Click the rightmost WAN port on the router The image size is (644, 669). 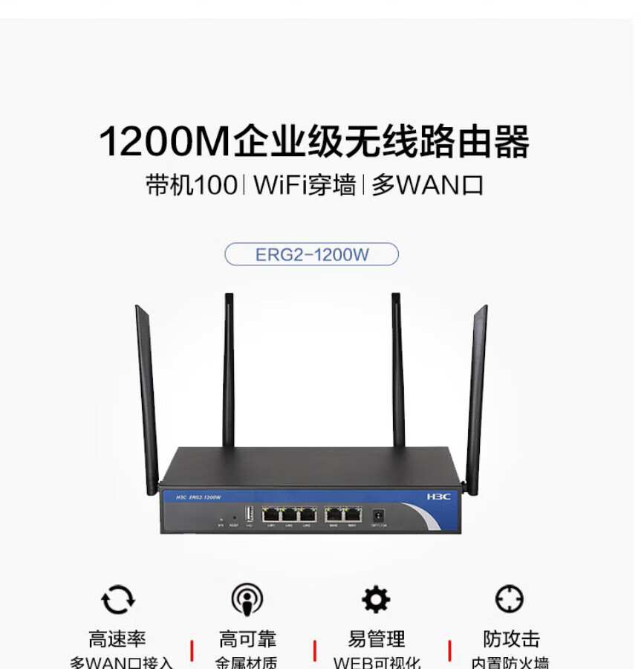pos(353,515)
